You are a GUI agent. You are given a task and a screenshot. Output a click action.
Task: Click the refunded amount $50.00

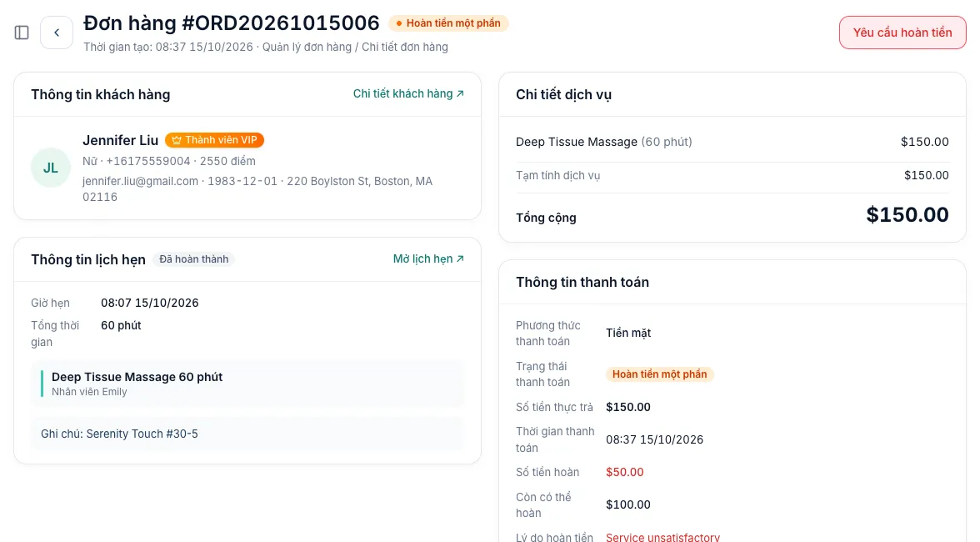click(624, 473)
